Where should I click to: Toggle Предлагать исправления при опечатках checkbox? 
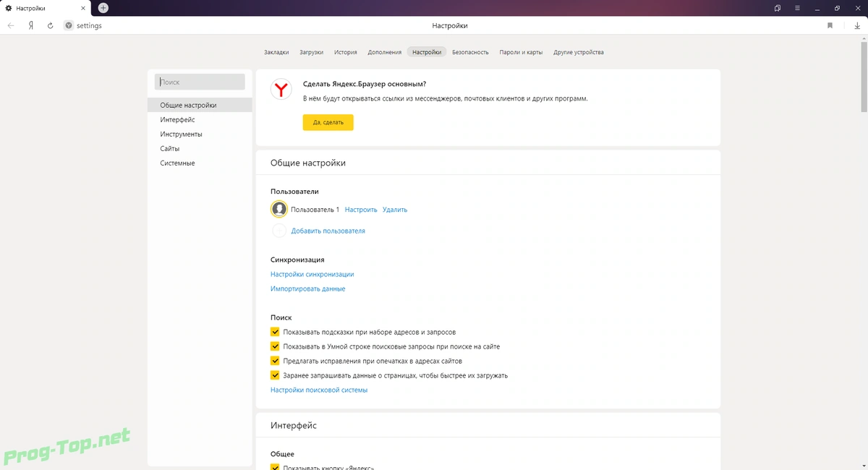click(275, 361)
